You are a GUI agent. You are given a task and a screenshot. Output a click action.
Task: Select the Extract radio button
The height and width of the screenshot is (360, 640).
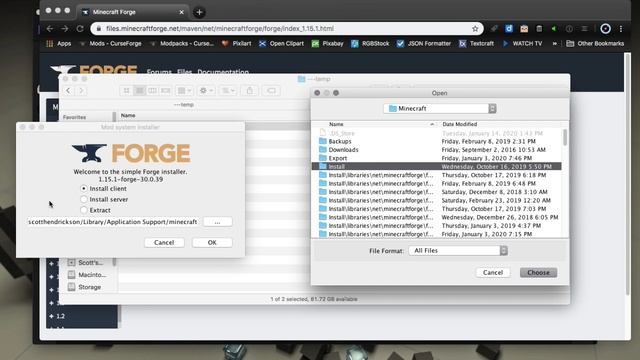pyautogui.click(x=84, y=210)
